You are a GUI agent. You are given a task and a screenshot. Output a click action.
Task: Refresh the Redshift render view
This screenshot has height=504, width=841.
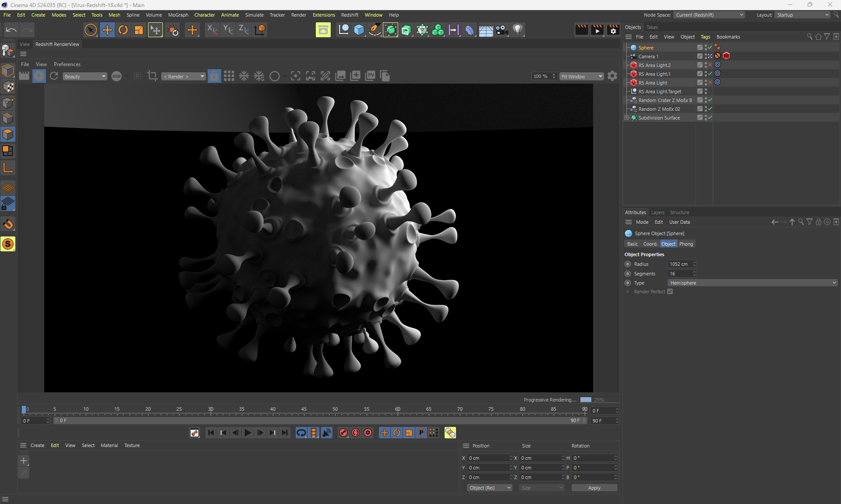click(54, 76)
